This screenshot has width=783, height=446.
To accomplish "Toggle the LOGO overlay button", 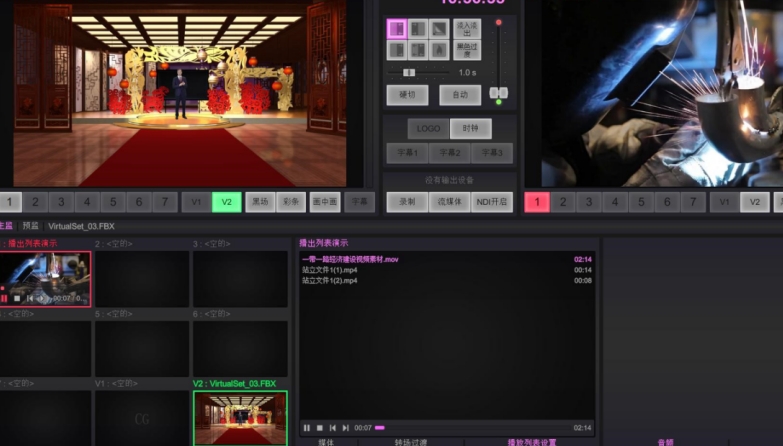I will pyautogui.click(x=428, y=128).
